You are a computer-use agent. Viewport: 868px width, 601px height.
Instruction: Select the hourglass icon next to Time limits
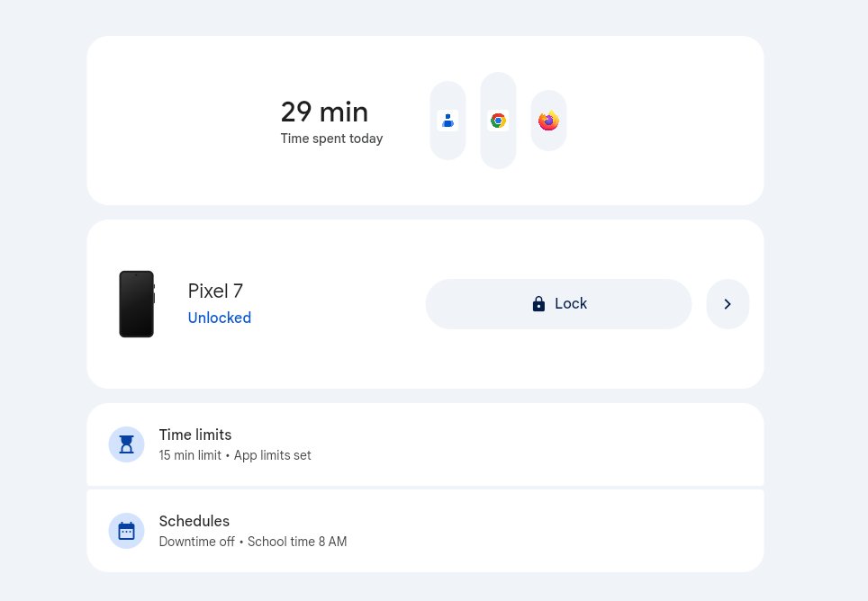pos(126,444)
